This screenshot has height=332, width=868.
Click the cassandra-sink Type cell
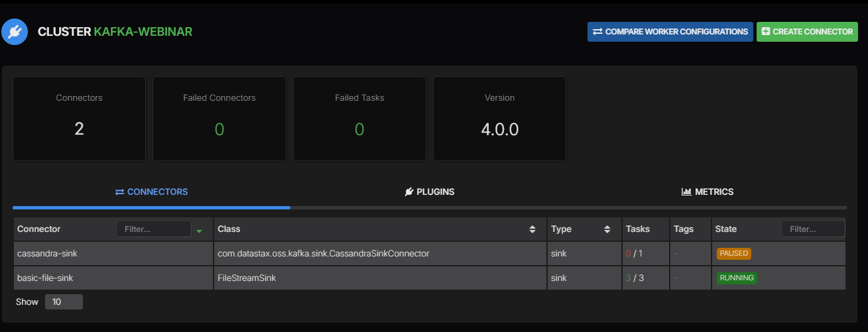[x=584, y=254]
